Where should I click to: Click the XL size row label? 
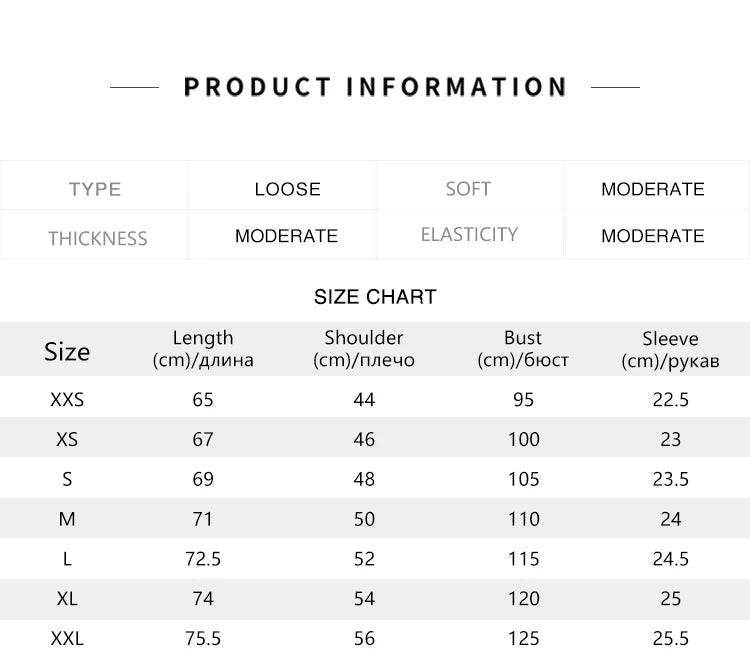click(67, 599)
